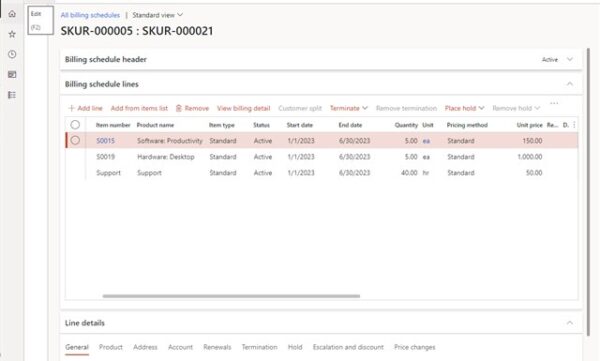Toggle select-all radio in grid header
Screen dimensions: 600x361
(x=75, y=125)
